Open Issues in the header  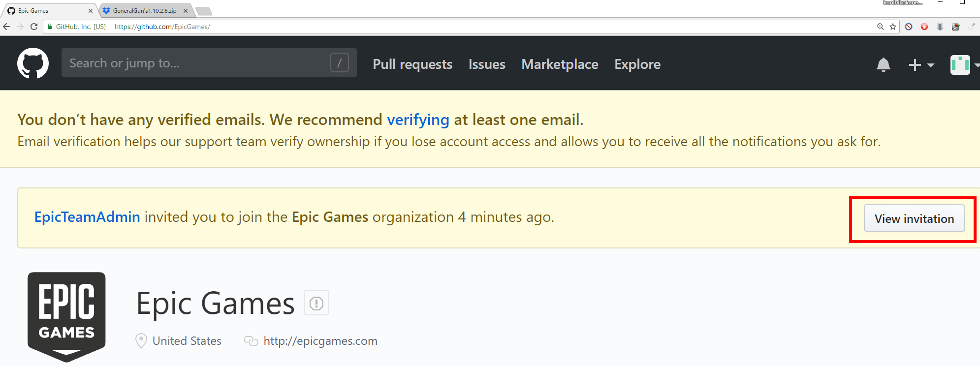487,64
